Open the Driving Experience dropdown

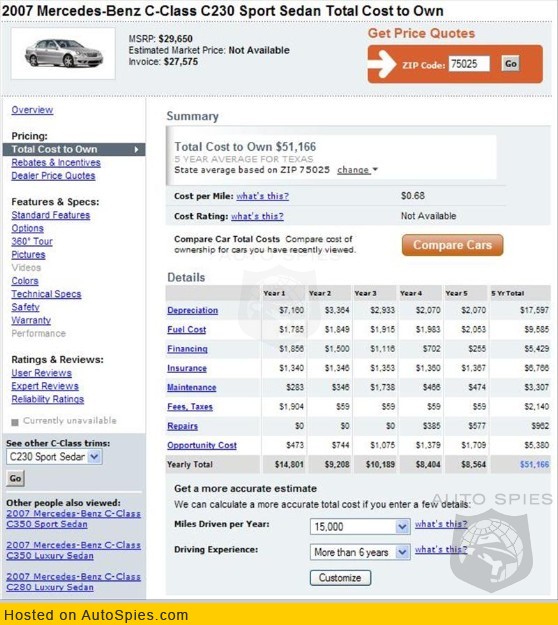point(402,552)
